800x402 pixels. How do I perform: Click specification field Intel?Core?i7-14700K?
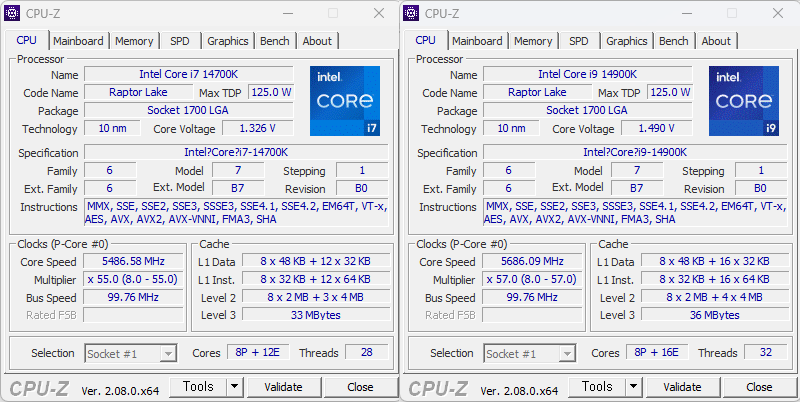point(236,152)
